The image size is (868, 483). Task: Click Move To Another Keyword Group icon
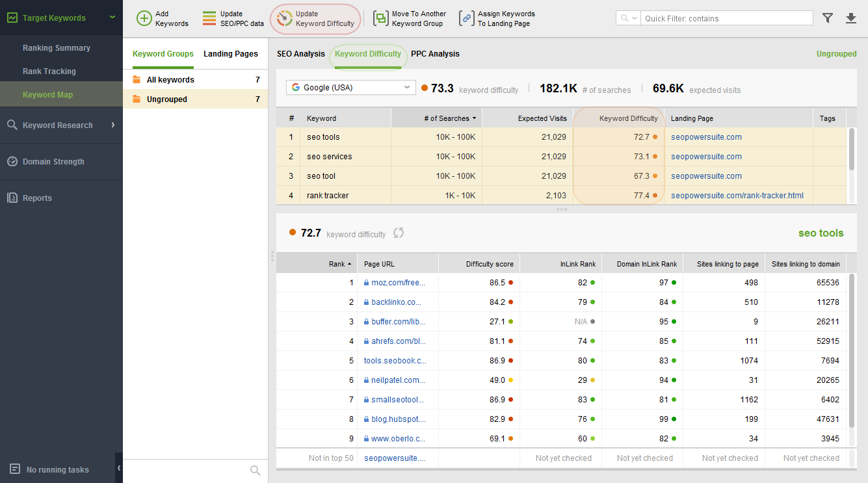tap(380, 18)
